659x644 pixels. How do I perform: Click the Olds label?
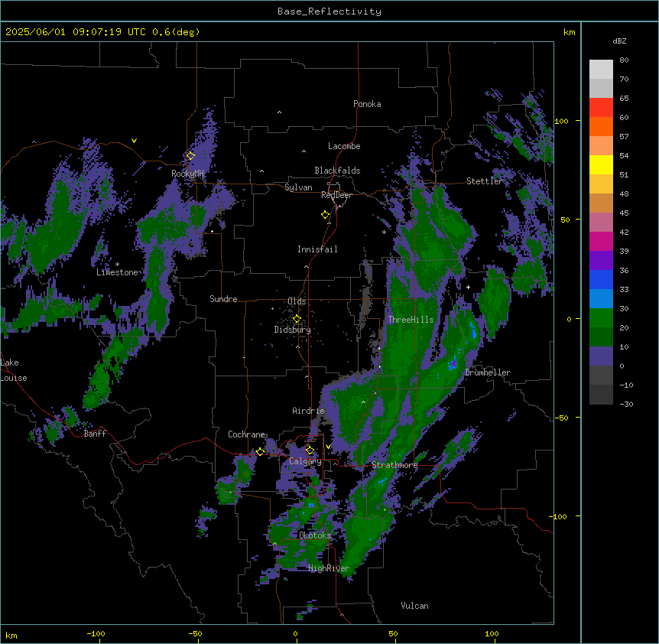[297, 301]
